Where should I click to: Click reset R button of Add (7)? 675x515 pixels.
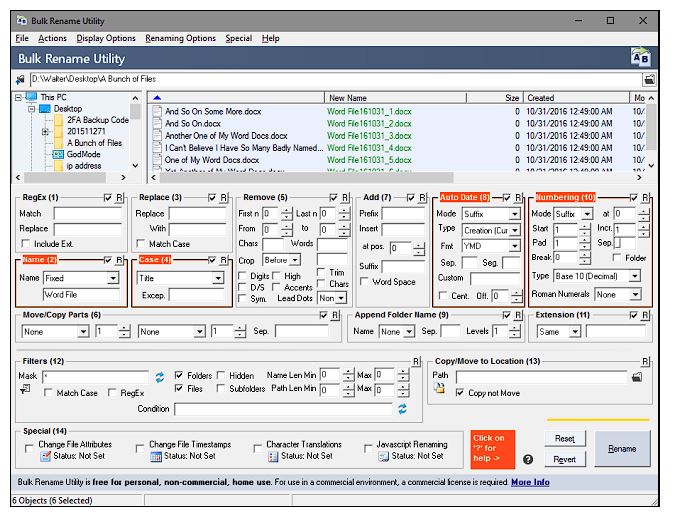point(422,197)
